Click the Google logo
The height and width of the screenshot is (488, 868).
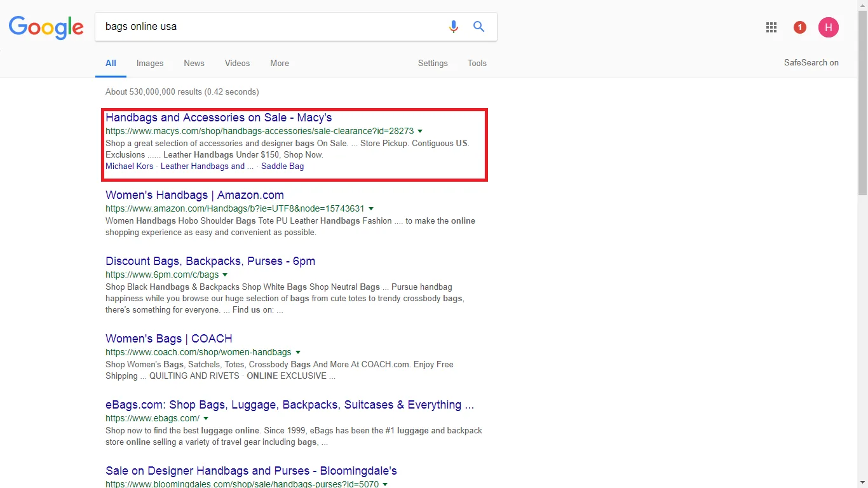[x=46, y=27]
